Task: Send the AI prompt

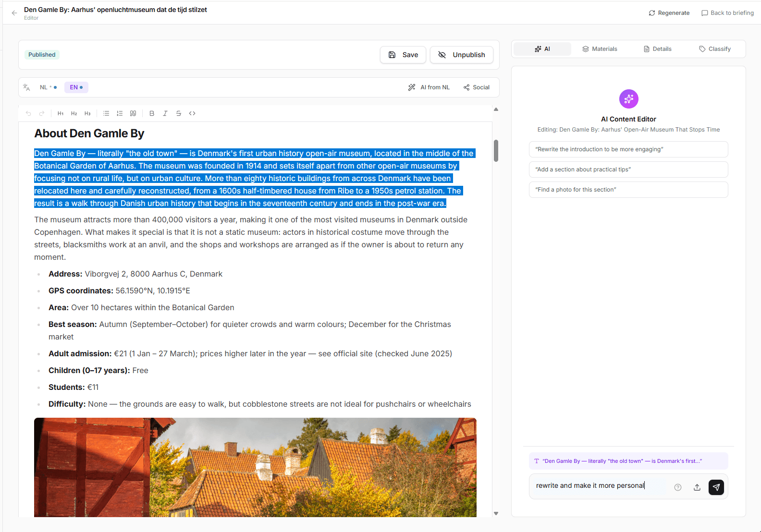Action: [716, 487]
